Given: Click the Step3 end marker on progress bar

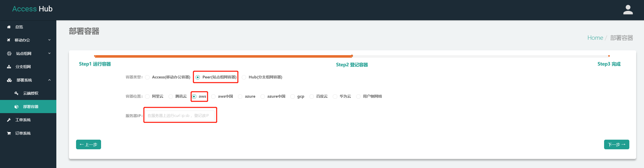Looking at the screenshot, I should pos(609,56).
